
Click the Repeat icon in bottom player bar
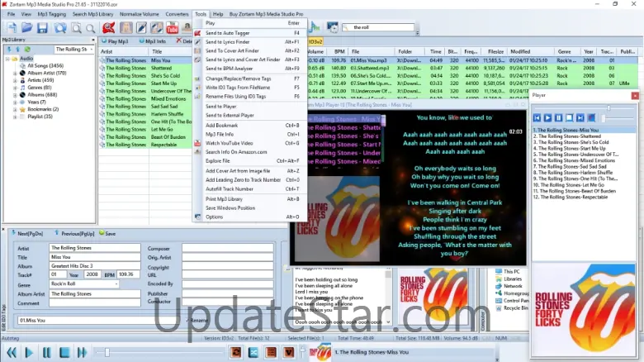click(x=236, y=352)
